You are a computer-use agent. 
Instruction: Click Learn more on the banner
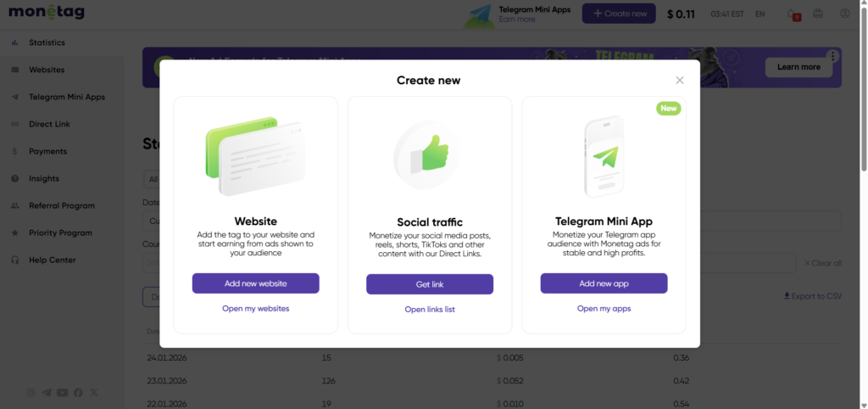[798, 67]
